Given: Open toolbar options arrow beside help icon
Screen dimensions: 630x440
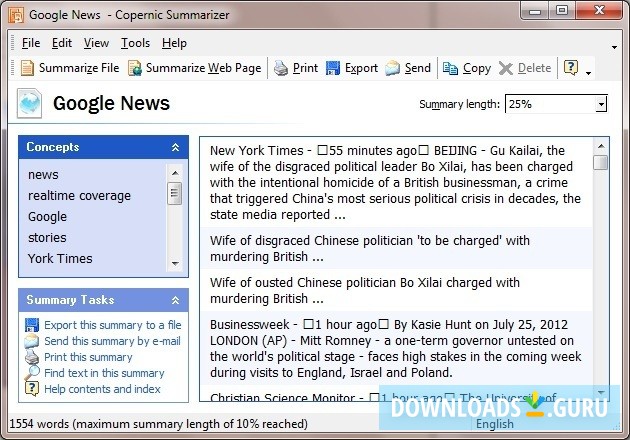Looking at the screenshot, I should (589, 73).
